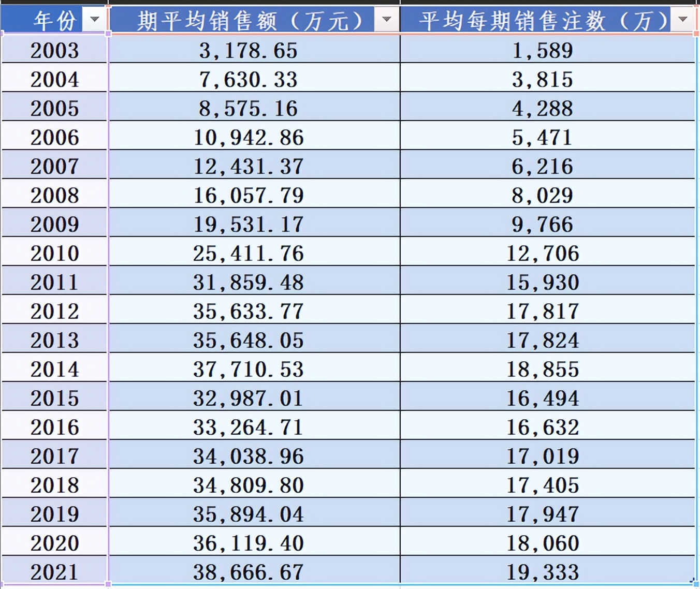
Task: Click bet count cell 15,930
Action: (548, 282)
